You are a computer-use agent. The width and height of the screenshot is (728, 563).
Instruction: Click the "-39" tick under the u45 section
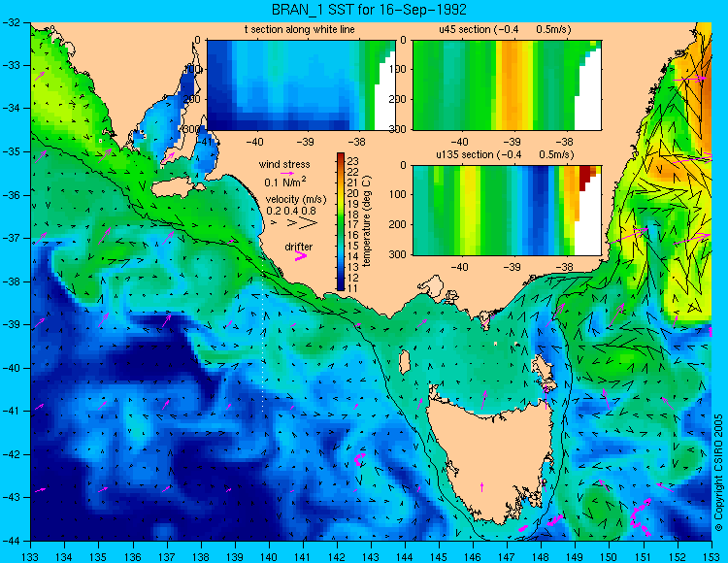pyautogui.click(x=513, y=142)
